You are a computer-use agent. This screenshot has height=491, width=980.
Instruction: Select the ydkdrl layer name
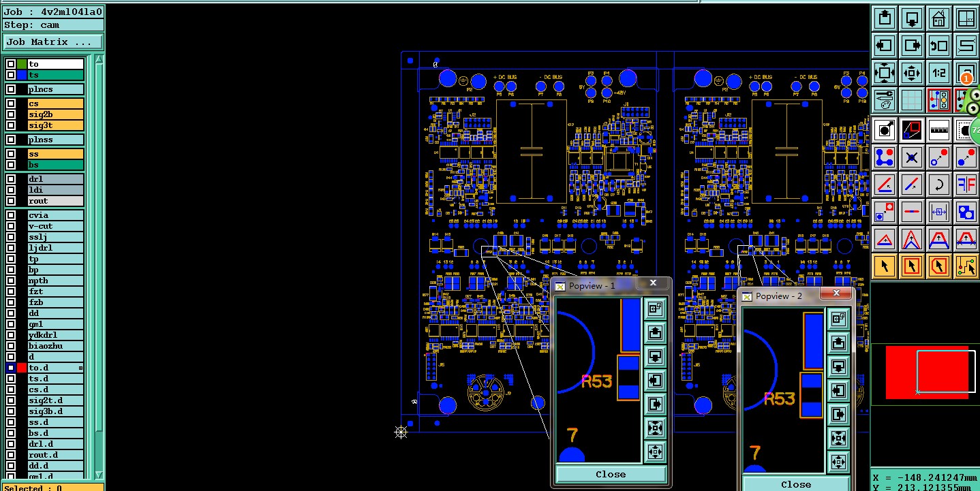tap(56, 335)
